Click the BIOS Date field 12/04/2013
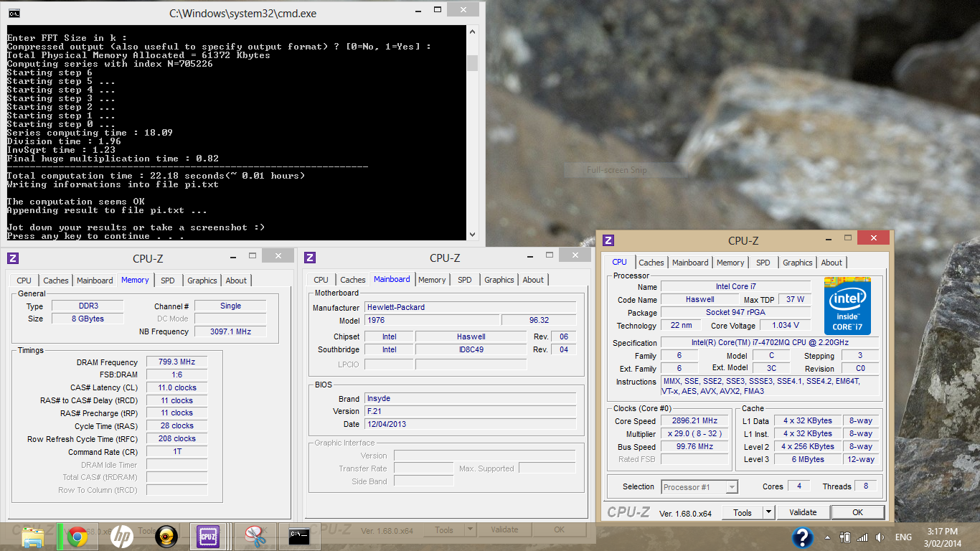980x551 pixels. 470,424
